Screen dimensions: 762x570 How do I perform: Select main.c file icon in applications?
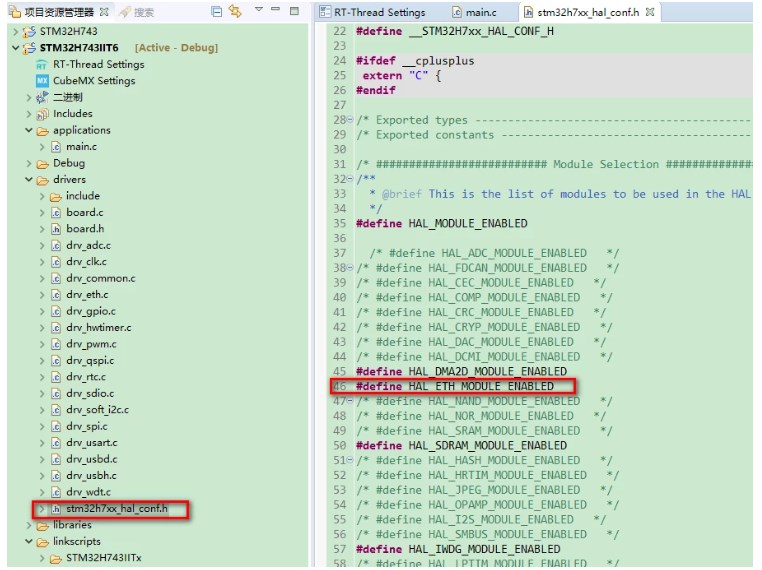56,147
